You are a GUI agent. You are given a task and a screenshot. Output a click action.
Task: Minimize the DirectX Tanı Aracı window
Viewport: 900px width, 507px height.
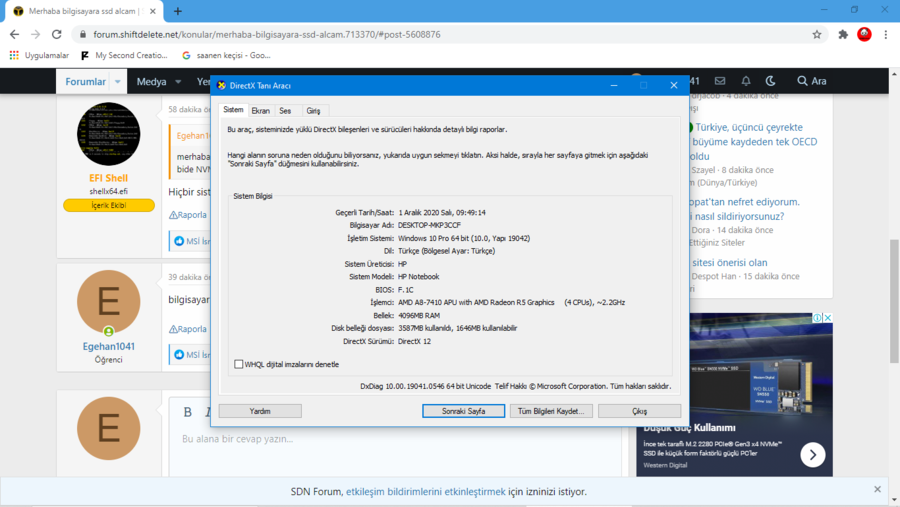click(x=614, y=86)
